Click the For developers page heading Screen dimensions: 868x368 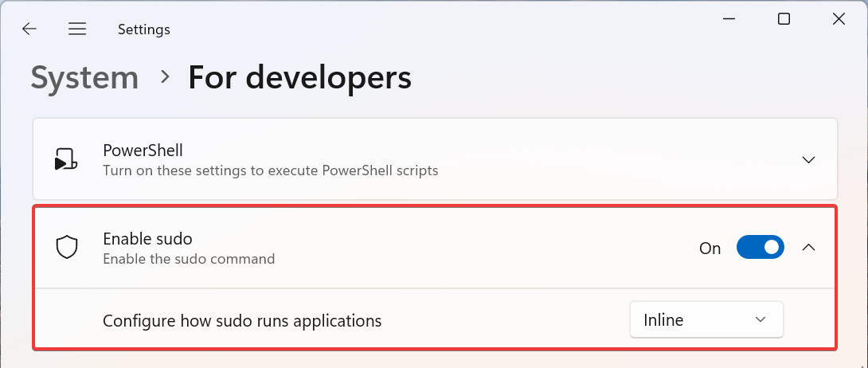point(299,77)
